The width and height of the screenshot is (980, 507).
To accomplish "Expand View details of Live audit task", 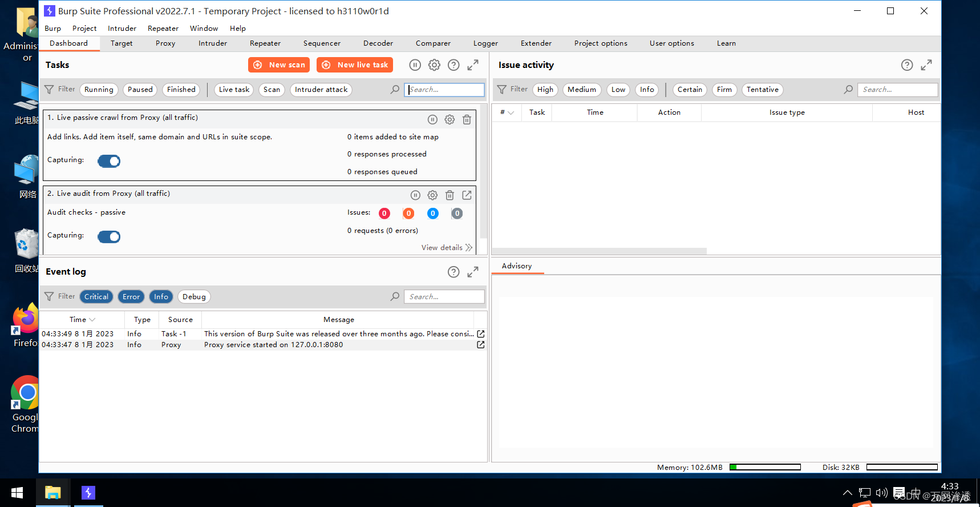I will [x=447, y=248].
